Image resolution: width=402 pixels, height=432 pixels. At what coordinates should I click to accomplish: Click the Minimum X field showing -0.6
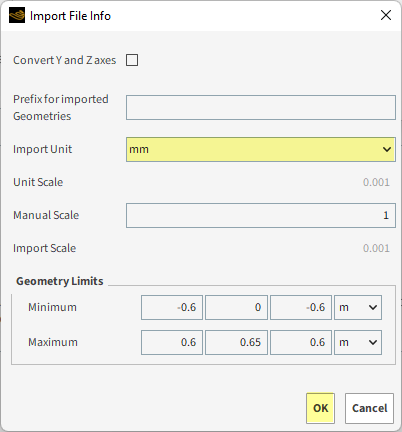(x=172, y=307)
